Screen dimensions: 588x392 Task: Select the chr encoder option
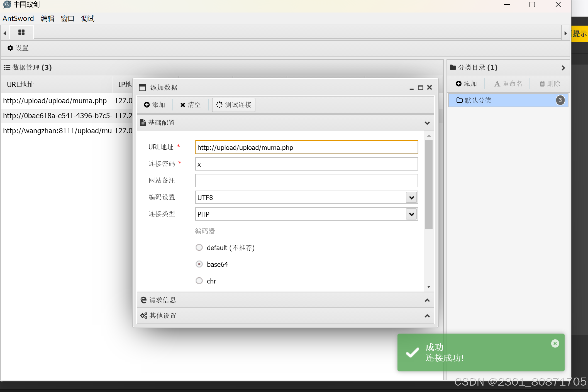tap(199, 281)
